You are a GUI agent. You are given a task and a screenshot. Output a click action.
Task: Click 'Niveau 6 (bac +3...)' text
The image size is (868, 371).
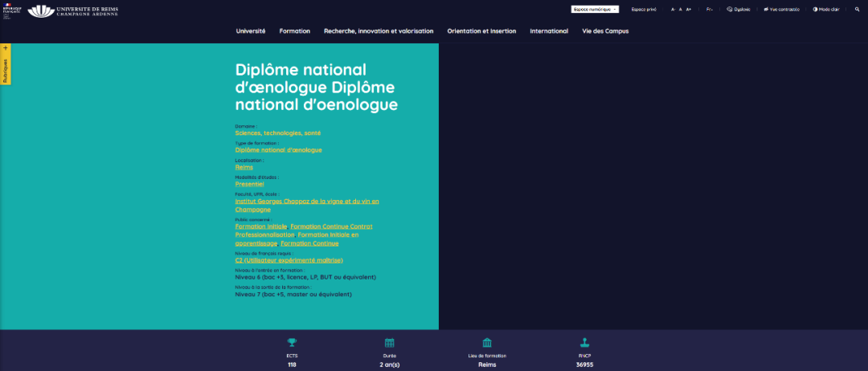pos(305,277)
